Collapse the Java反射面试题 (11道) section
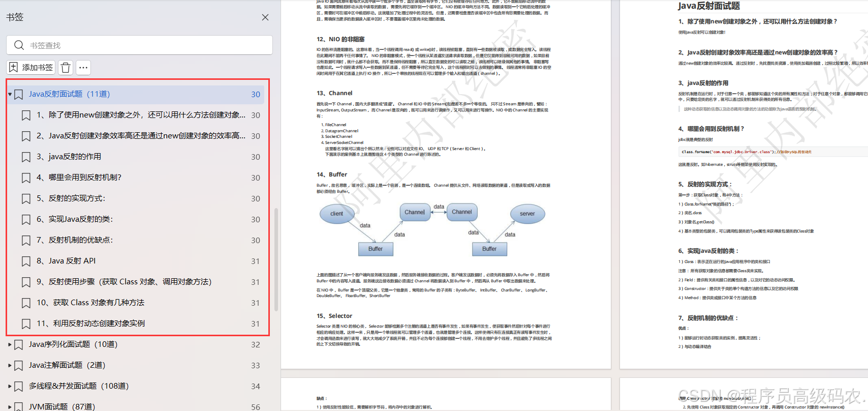 (10, 95)
